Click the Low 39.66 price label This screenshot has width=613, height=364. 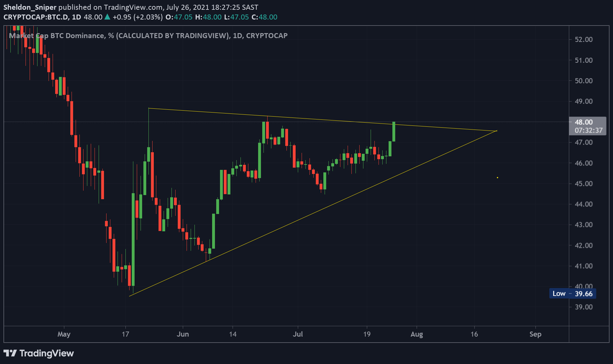(573, 294)
